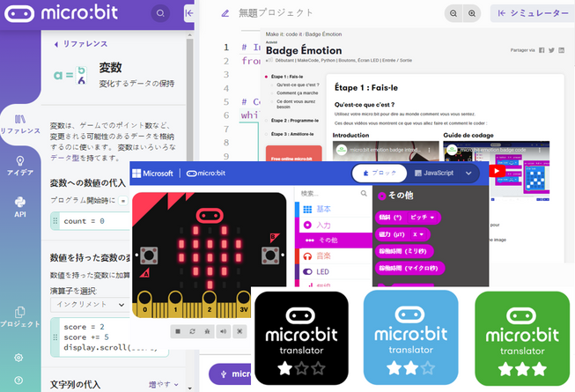The height and width of the screenshot is (392, 575).
Task: Click pin 0 on the simulator
Action: 144,305
